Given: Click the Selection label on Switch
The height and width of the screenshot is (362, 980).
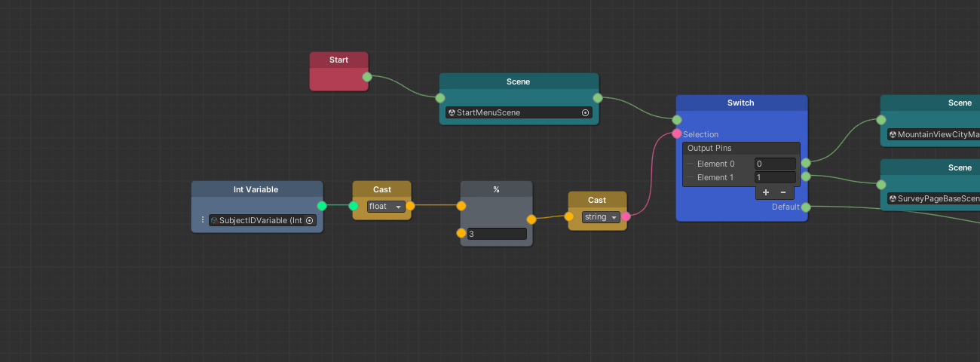Looking at the screenshot, I should pyautogui.click(x=701, y=134).
